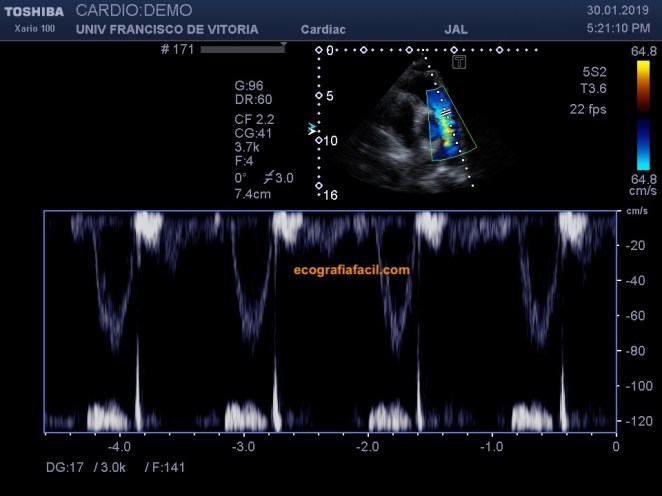Image resolution: width=662 pixels, height=496 pixels.
Task: Click the Doppler sample gate marker
Action: click(x=446, y=114)
